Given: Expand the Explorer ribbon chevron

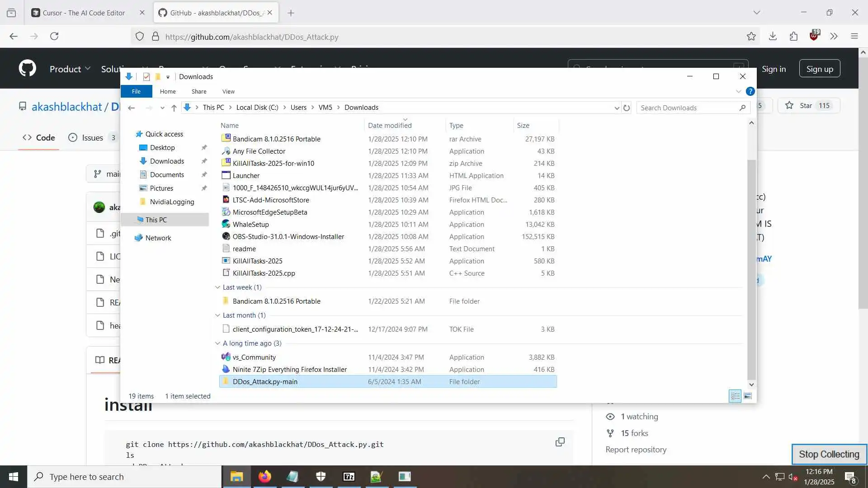Looking at the screenshot, I should pyautogui.click(x=738, y=91).
